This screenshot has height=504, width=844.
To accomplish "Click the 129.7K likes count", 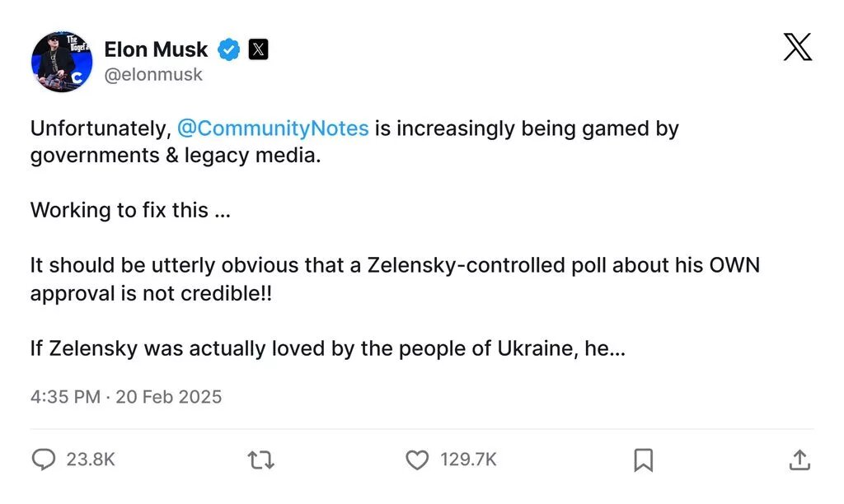I will tap(468, 460).
